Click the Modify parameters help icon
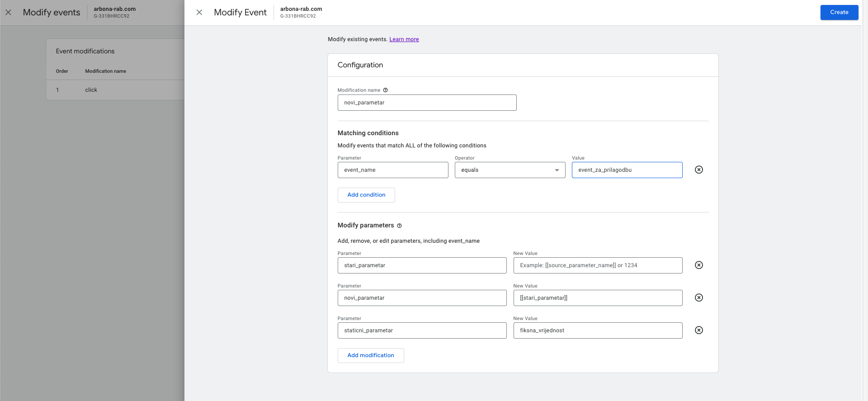 point(399,226)
